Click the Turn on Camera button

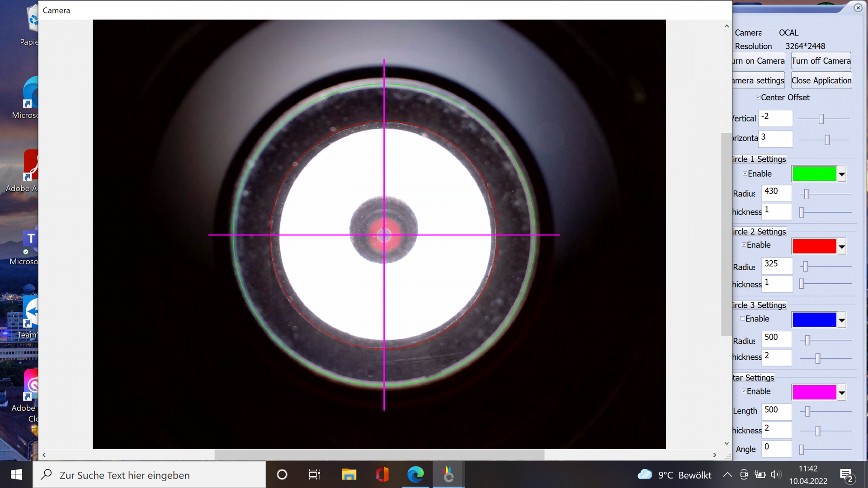pos(759,61)
